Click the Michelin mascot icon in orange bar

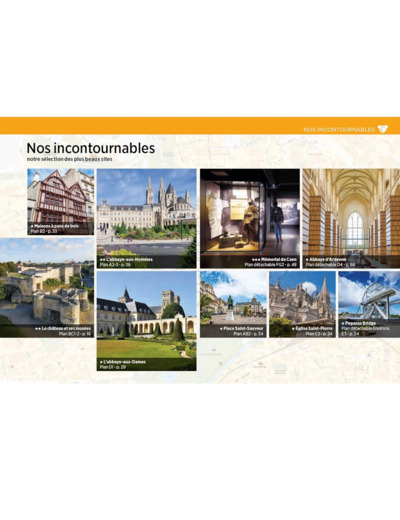(x=383, y=129)
